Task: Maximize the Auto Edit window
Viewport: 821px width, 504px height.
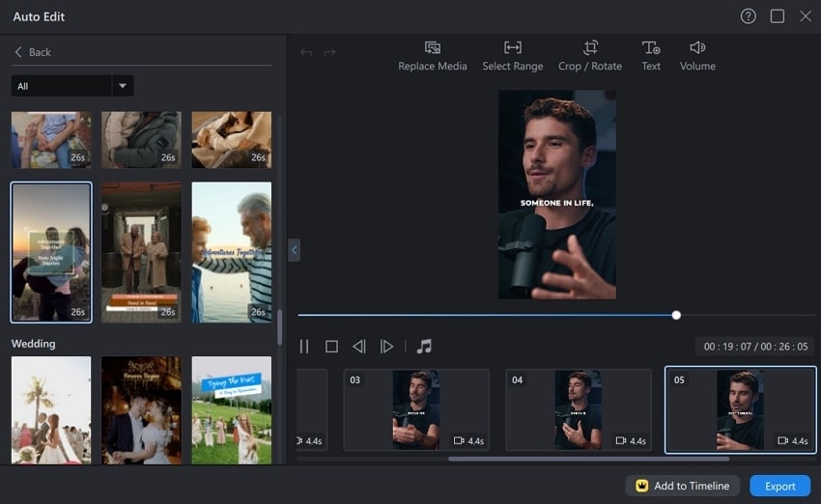Action: pyautogui.click(x=778, y=16)
